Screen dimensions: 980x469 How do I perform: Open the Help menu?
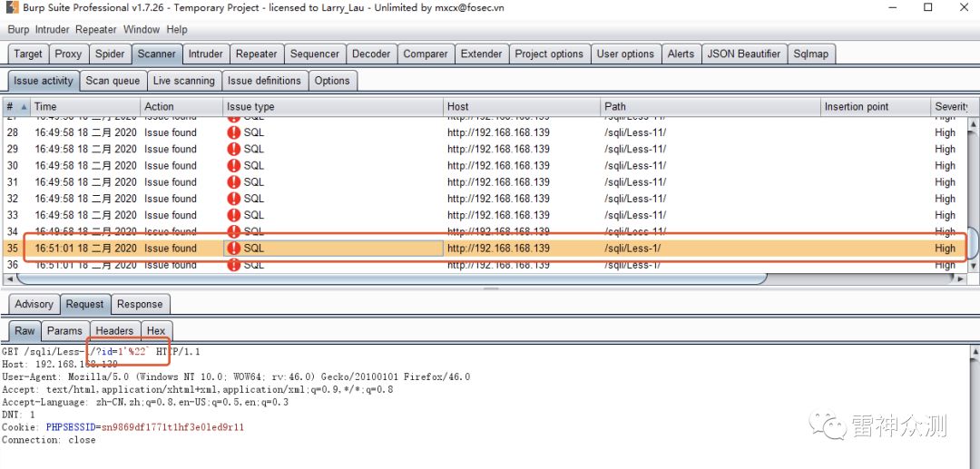point(177,29)
